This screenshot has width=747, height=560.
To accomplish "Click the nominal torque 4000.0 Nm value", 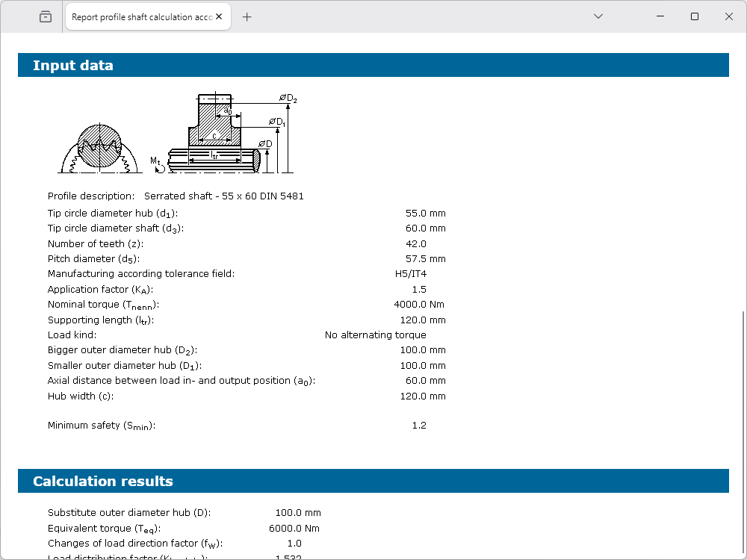I will [419, 305].
